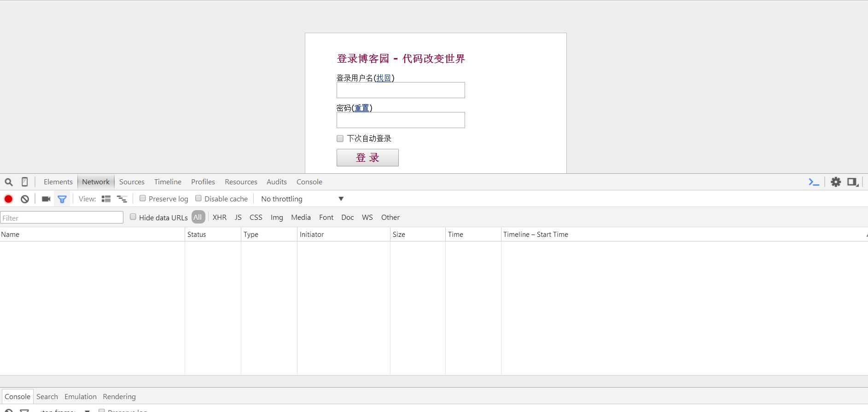Image resolution: width=868 pixels, height=412 pixels.
Task: Enable Preserve log checkbox
Action: pos(143,198)
